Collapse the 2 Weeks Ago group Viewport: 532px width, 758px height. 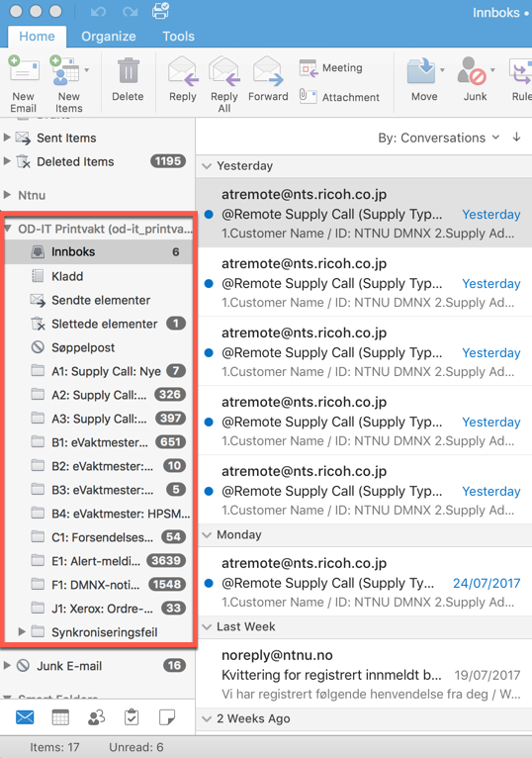point(207,718)
